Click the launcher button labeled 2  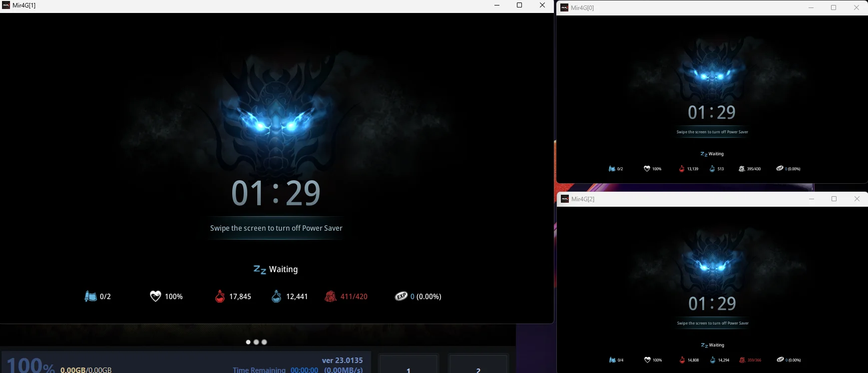pos(478,364)
